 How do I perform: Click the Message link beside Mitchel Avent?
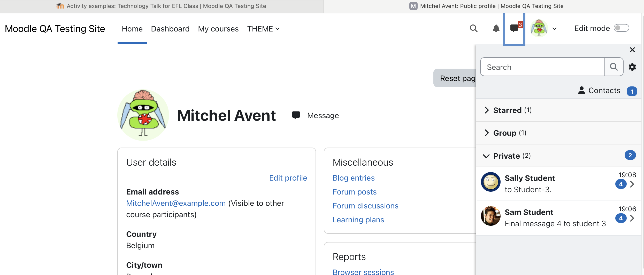pos(323,116)
